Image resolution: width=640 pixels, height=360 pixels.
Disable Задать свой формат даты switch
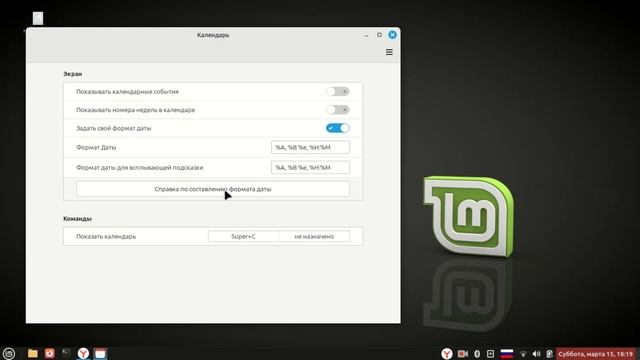pos(338,128)
